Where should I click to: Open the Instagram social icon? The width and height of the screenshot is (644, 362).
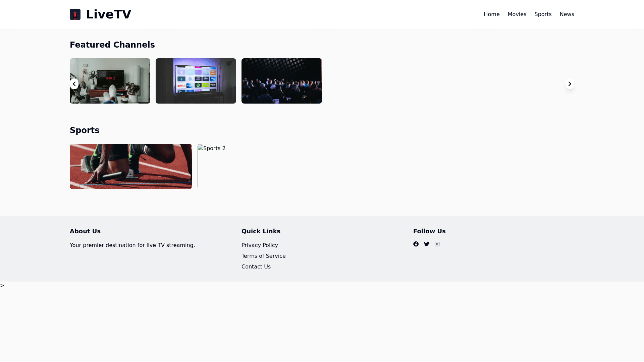(x=437, y=244)
